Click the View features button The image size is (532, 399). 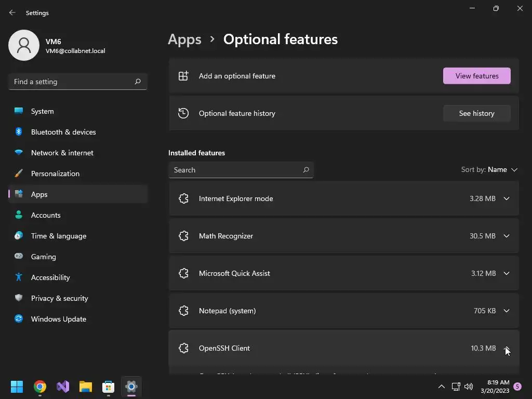tap(476, 76)
